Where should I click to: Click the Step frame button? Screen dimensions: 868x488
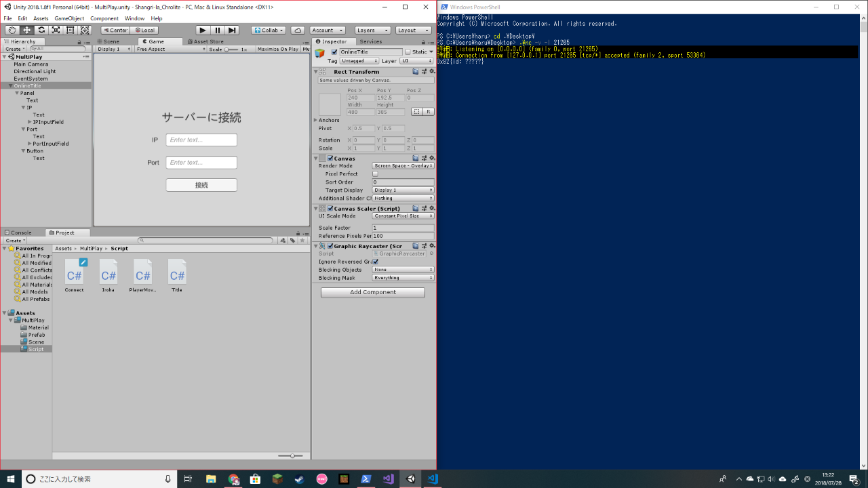point(232,30)
